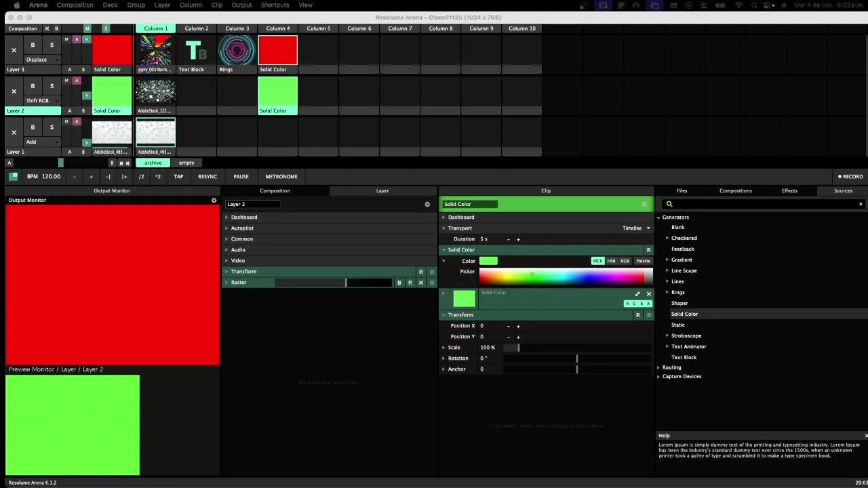This screenshot has width=868, height=488.
Task: Toggle the Raster effect bypass B button
Action: point(399,283)
